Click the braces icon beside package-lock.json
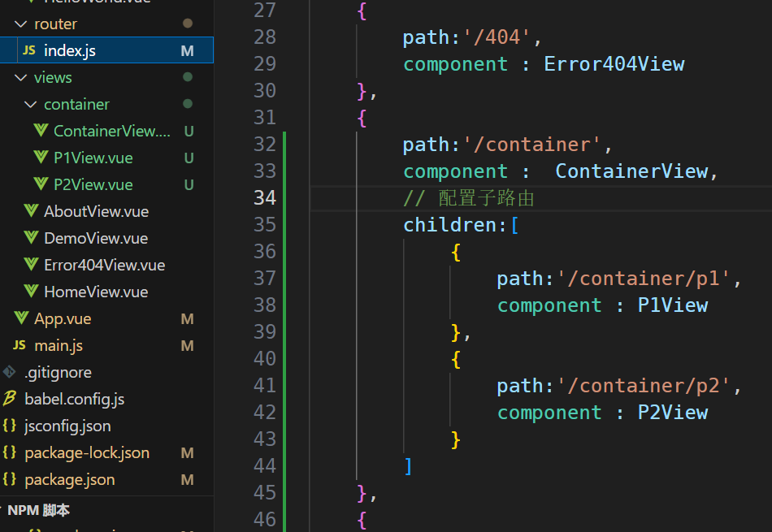Image resolution: width=772 pixels, height=532 pixels. 10,452
